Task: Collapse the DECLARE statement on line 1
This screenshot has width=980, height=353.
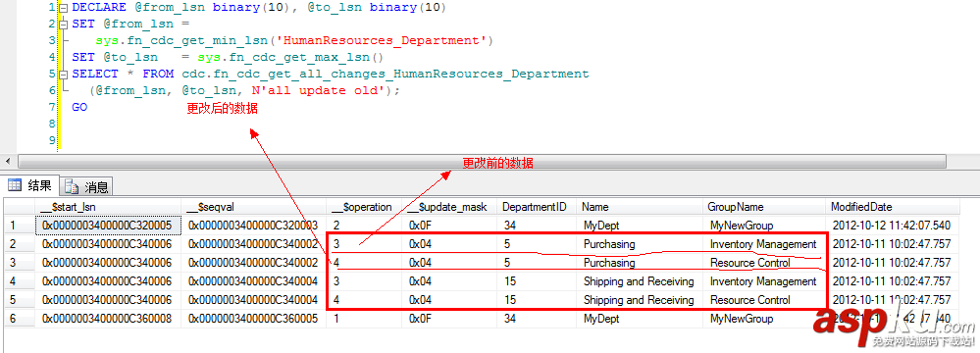Action: (63, 8)
